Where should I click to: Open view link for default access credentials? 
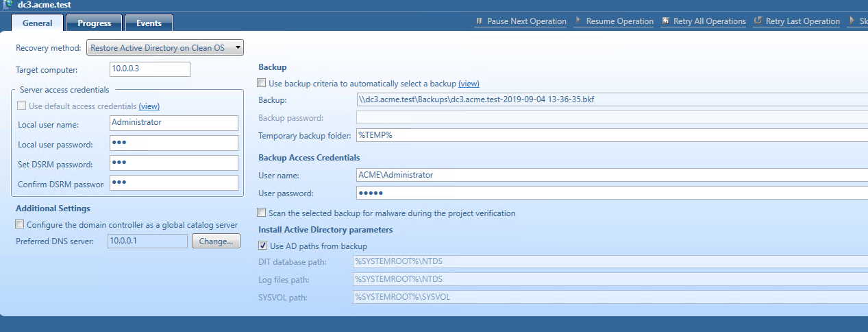pyautogui.click(x=149, y=106)
